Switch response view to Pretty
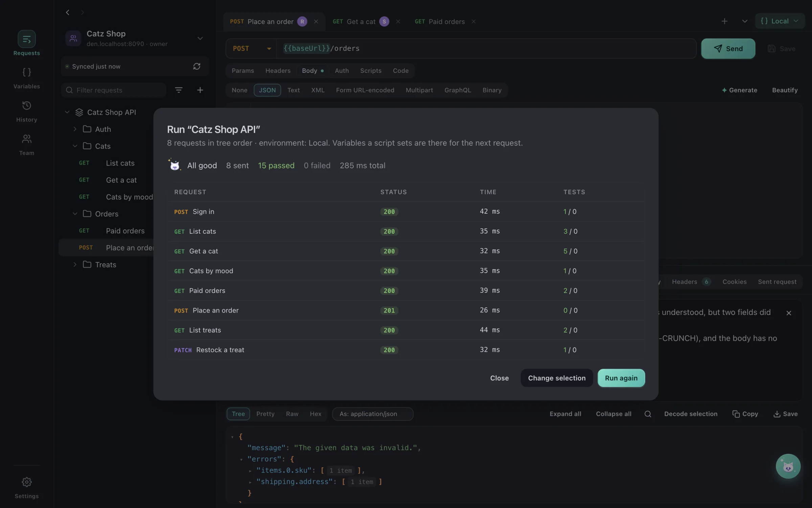812x508 pixels. tap(265, 414)
